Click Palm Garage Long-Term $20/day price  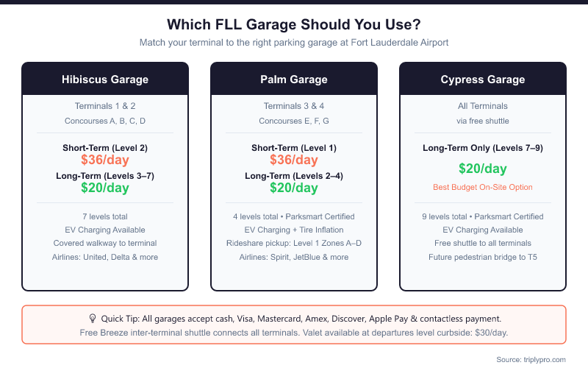pyautogui.click(x=294, y=188)
